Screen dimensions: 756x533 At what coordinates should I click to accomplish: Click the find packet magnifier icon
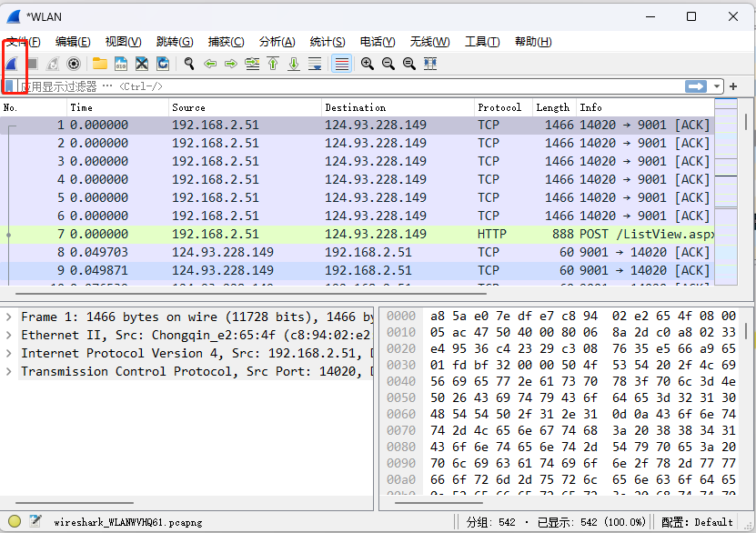pos(189,64)
